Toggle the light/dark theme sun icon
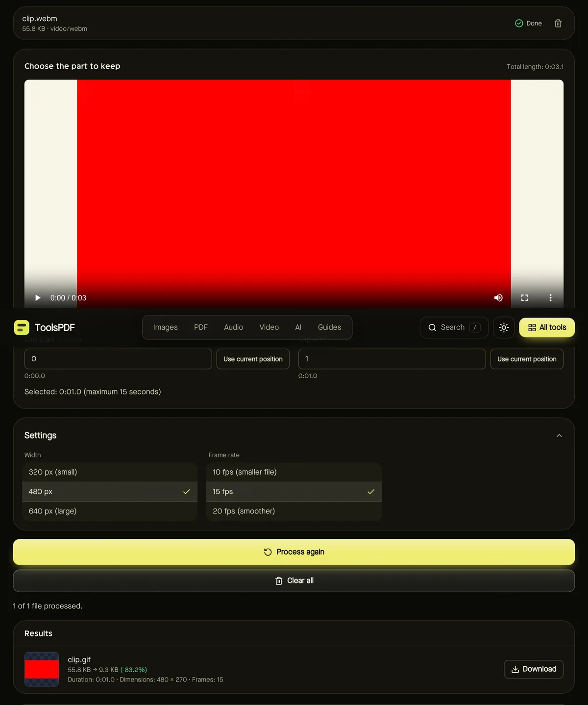The width and height of the screenshot is (588, 705). point(504,327)
